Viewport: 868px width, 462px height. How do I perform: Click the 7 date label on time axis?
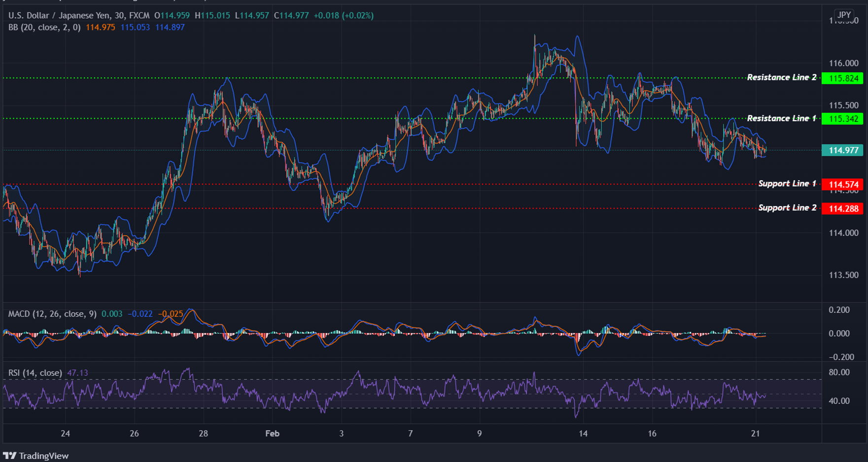(x=410, y=433)
